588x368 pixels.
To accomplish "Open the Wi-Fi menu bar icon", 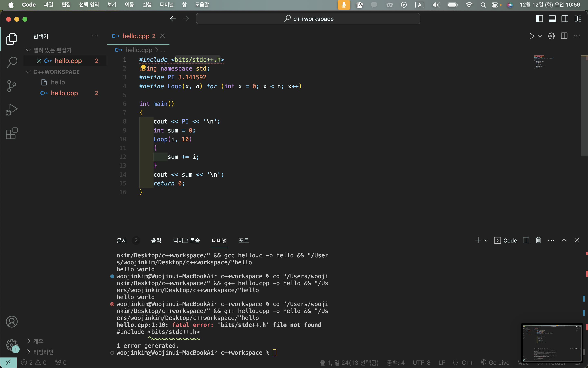I will pos(469,5).
